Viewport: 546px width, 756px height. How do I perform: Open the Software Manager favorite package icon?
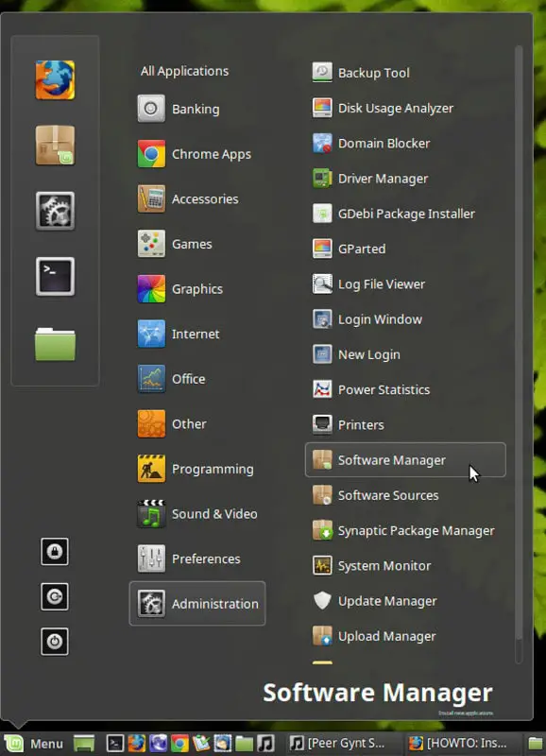(55, 146)
